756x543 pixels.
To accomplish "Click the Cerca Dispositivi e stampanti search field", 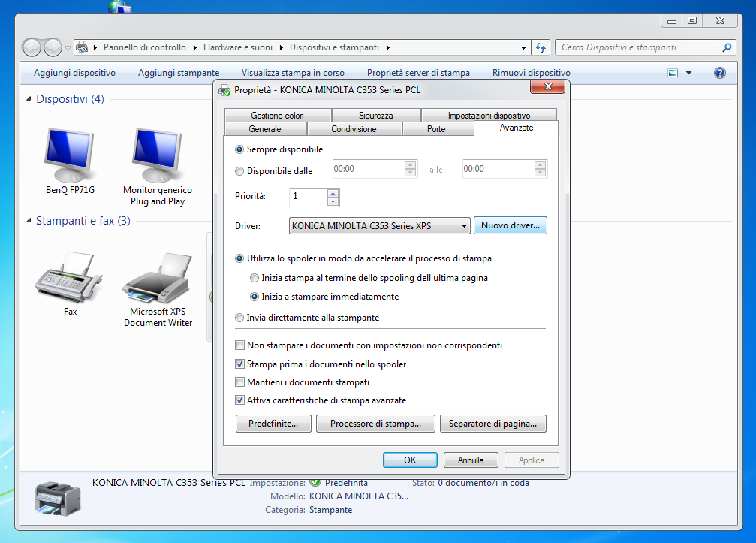I will [638, 47].
